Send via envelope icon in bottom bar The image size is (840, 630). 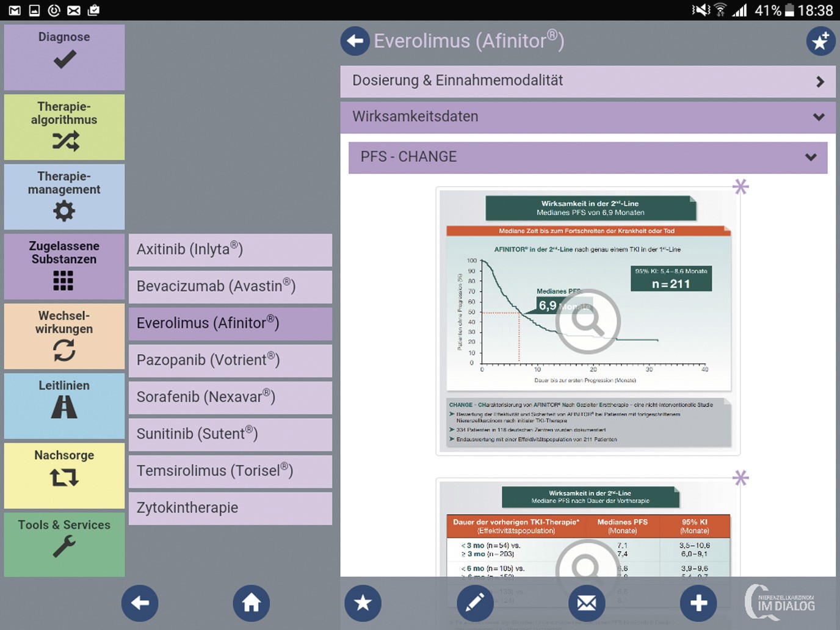[x=587, y=603]
